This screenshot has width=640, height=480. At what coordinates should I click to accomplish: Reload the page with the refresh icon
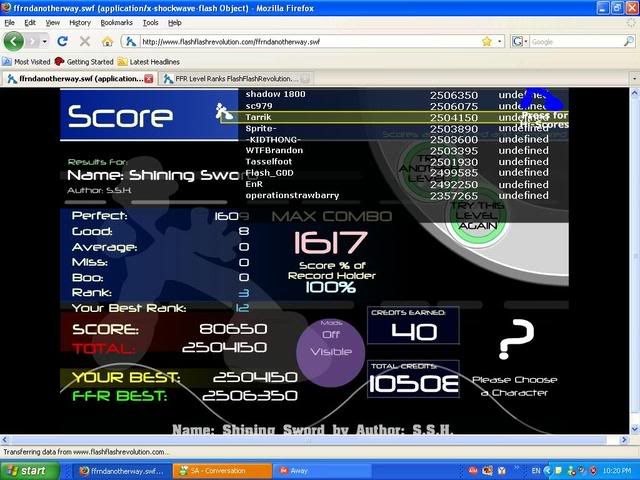[62, 42]
